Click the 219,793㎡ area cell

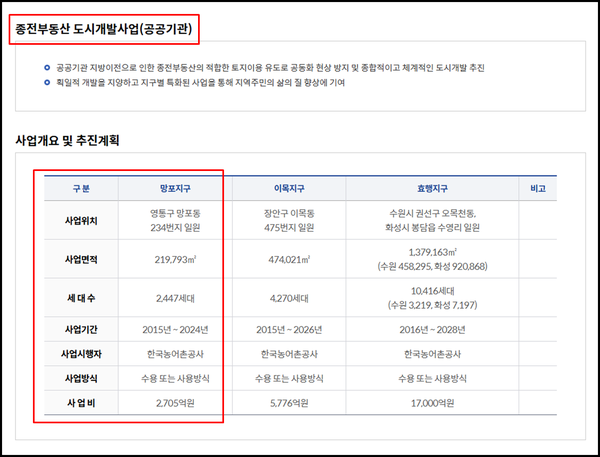point(175,260)
